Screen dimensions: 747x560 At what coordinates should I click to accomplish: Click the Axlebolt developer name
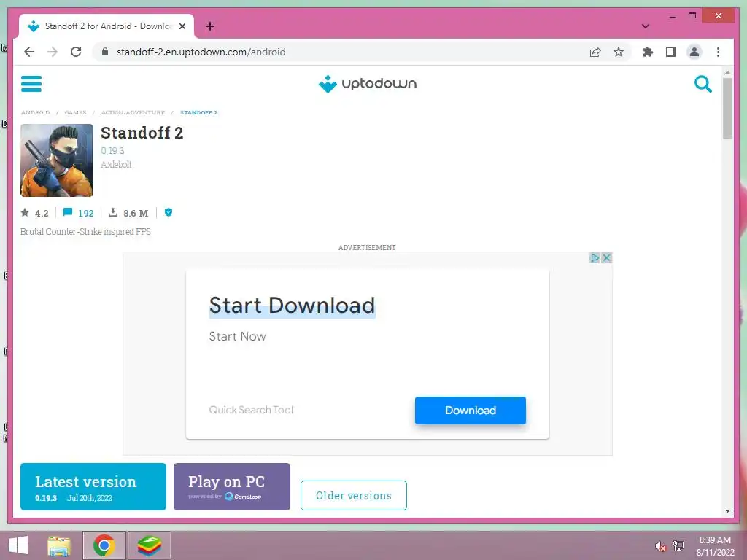(x=116, y=164)
